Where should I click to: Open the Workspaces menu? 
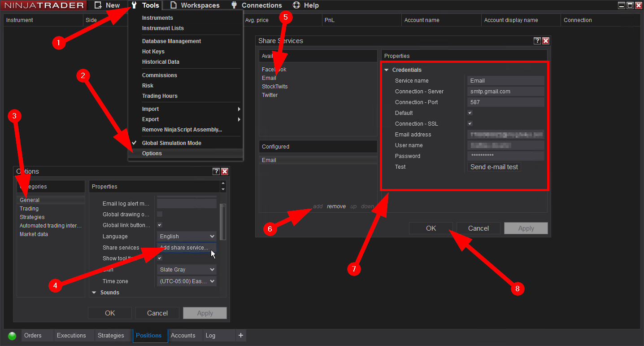tap(195, 5)
